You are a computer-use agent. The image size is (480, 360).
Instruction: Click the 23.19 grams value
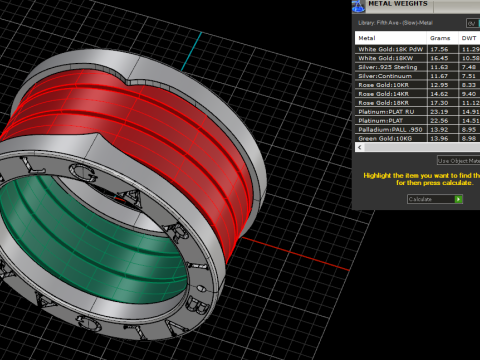439,112
